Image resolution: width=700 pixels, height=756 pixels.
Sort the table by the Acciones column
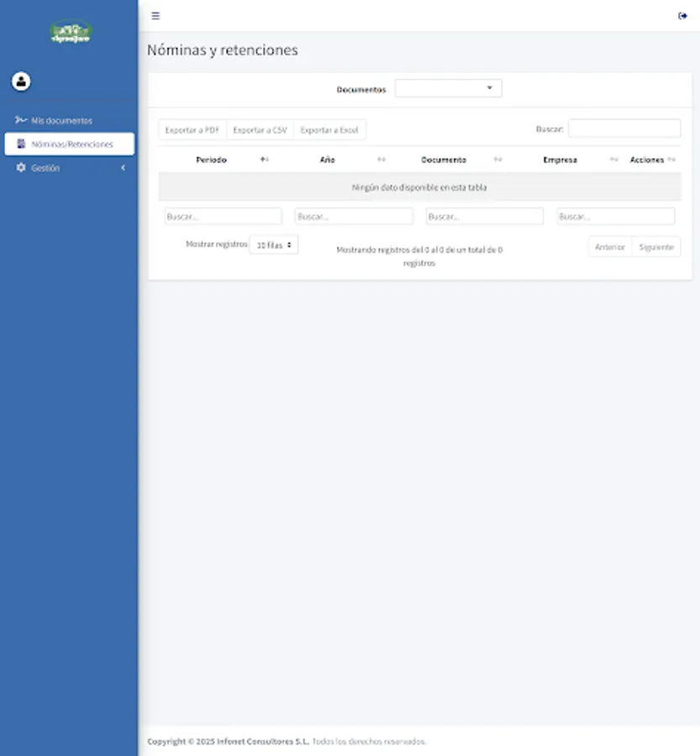click(653, 160)
